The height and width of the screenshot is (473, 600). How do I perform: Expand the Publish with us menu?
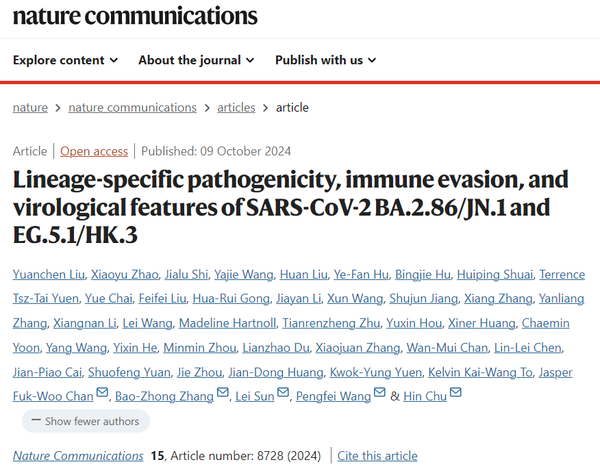326,60
